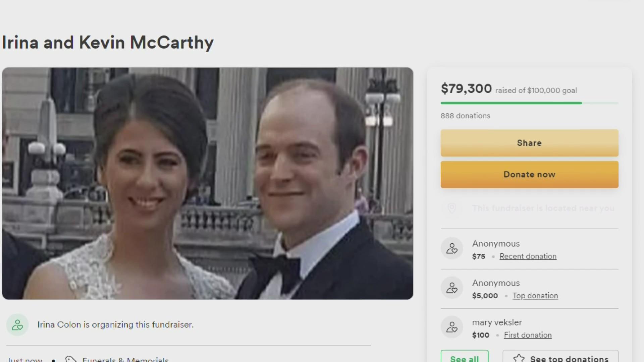Open the First donation link

(x=528, y=335)
